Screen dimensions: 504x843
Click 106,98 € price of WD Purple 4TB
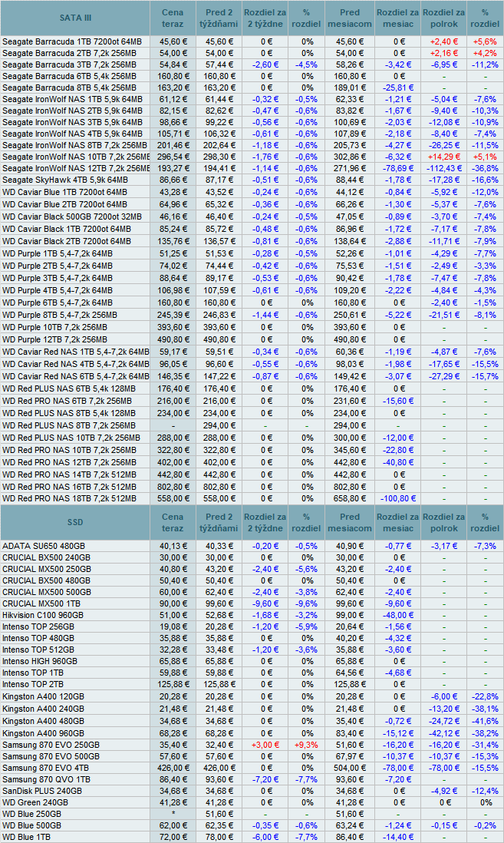click(173, 290)
